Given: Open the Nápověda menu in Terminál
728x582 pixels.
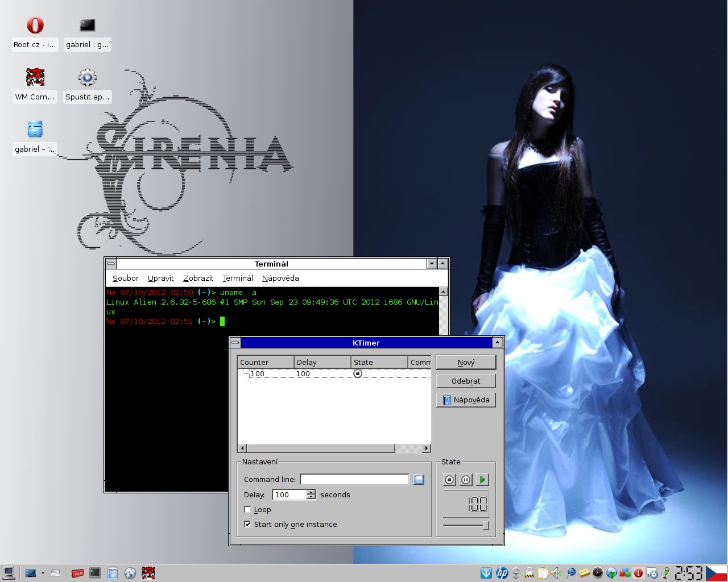Looking at the screenshot, I should click(x=280, y=278).
